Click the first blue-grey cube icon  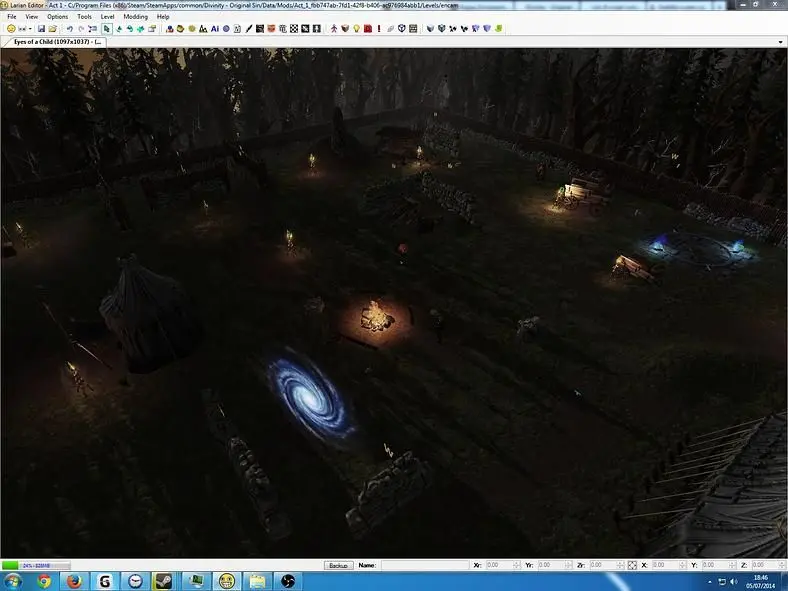[430, 29]
